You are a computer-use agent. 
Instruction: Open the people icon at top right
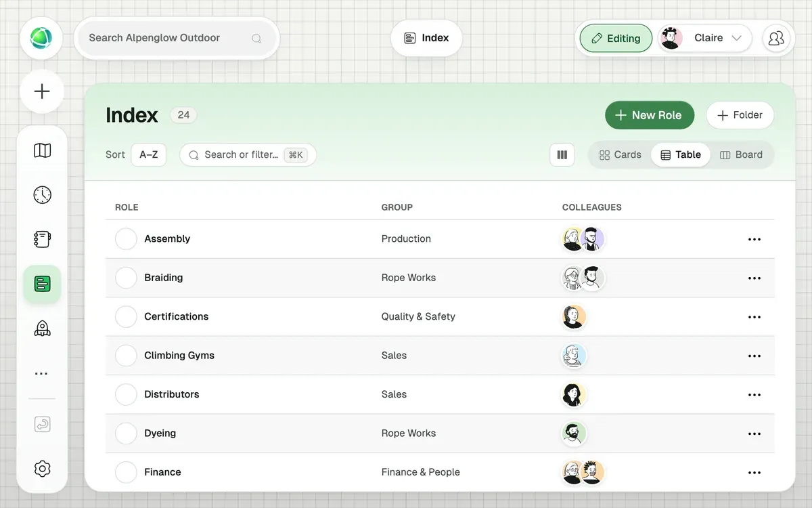[776, 38]
